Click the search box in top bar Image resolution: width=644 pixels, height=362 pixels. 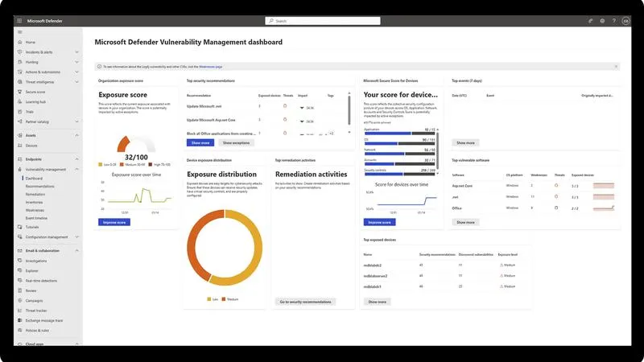click(x=323, y=21)
